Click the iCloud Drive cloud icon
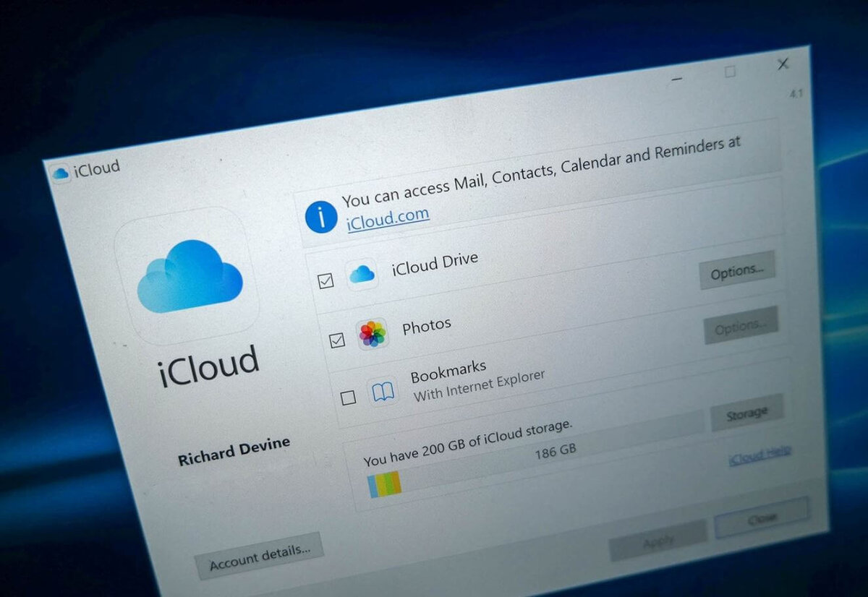Screen dimensions: 868x597 (x=362, y=274)
